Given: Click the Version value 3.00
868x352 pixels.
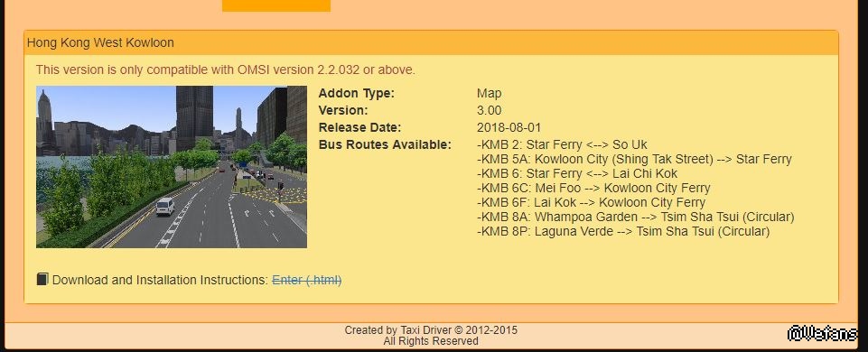Looking at the screenshot, I should point(490,111).
